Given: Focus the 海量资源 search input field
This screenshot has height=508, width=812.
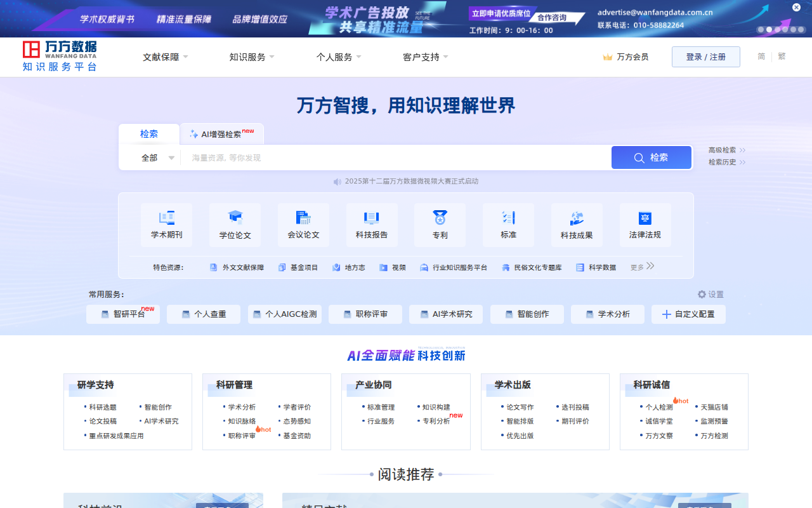Looking at the screenshot, I should (396, 158).
